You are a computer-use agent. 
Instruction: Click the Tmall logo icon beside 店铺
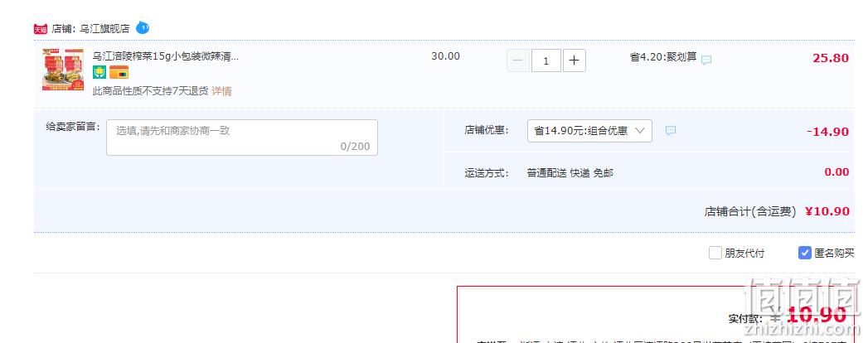coord(41,29)
